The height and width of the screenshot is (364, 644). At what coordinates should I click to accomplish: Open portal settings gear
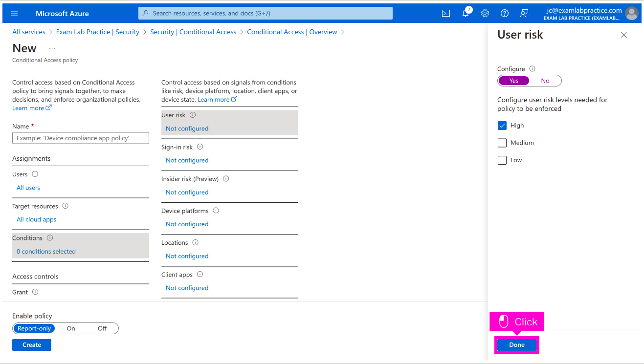click(485, 13)
